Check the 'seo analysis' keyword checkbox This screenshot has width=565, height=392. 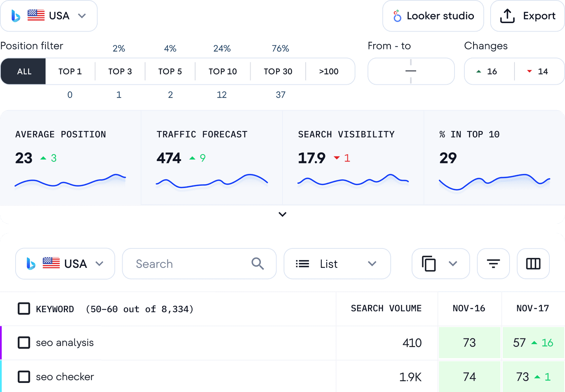pyautogui.click(x=24, y=343)
